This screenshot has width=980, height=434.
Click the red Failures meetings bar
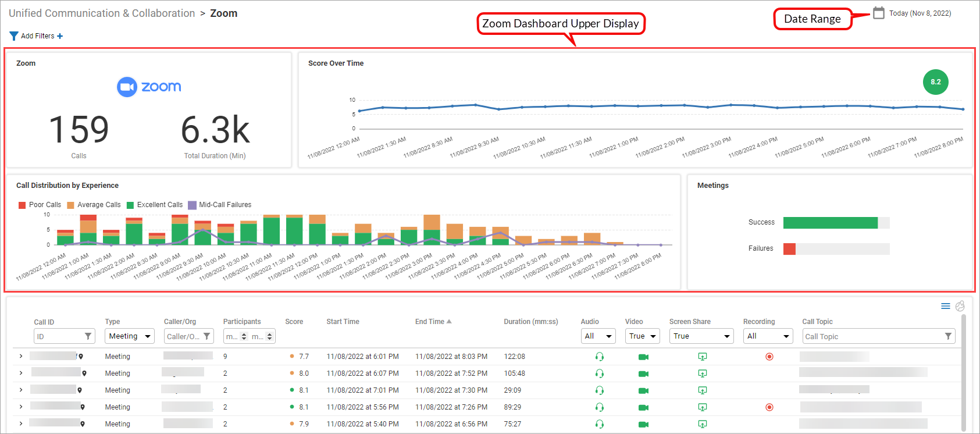point(789,249)
